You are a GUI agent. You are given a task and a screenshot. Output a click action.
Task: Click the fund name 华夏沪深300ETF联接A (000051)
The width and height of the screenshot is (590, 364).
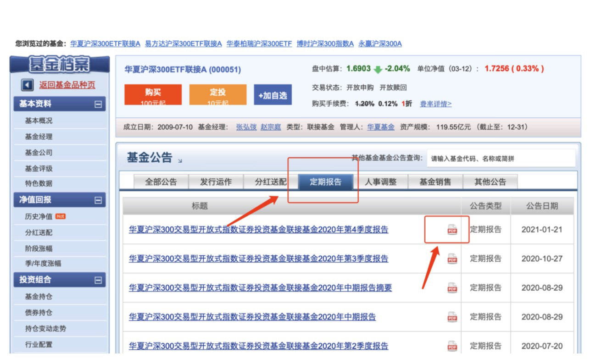183,70
